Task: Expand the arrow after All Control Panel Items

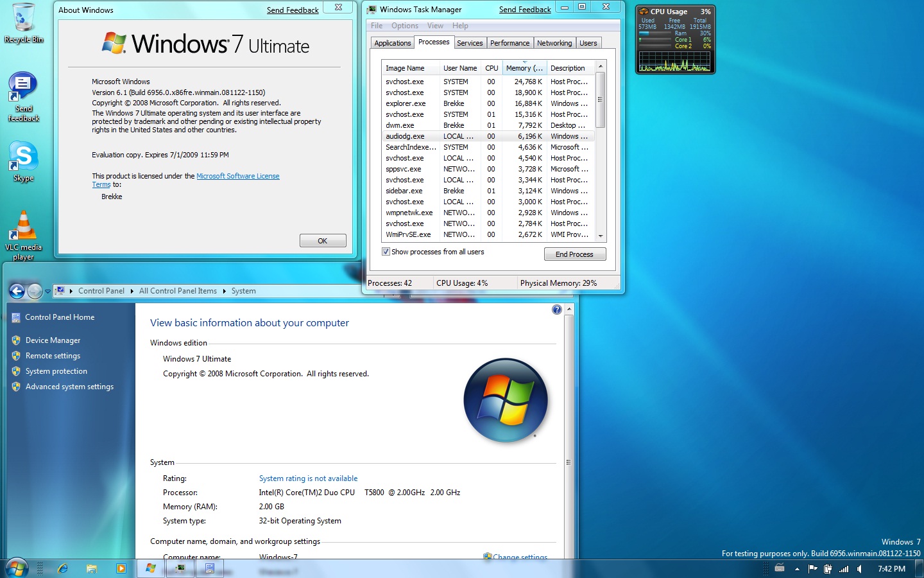Action: [225, 291]
